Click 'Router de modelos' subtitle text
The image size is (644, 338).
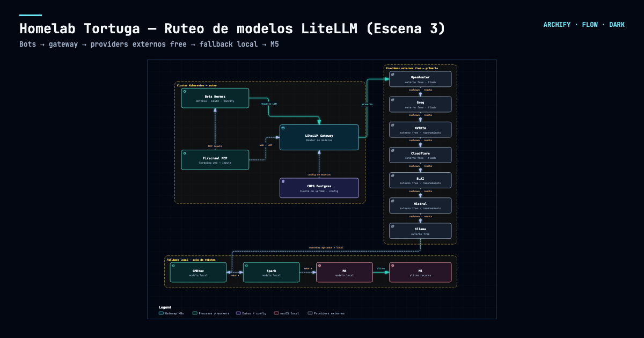point(319,140)
